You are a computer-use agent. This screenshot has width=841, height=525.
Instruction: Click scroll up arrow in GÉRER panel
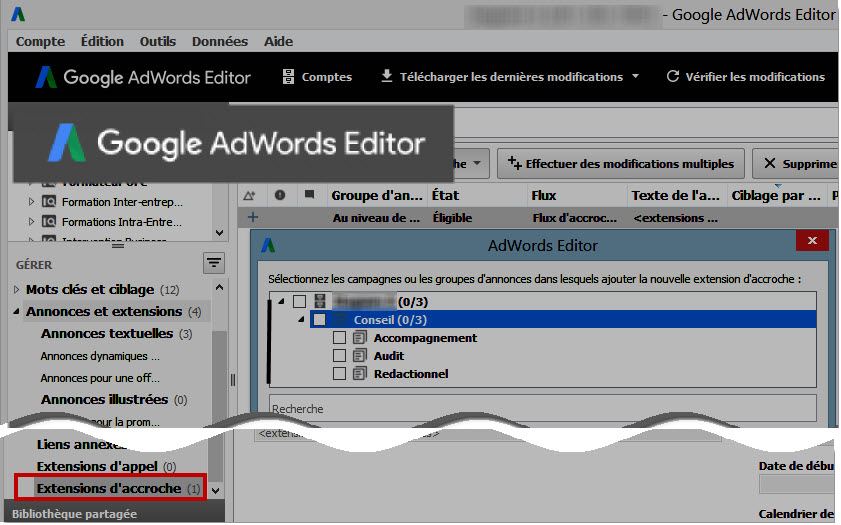point(219,287)
